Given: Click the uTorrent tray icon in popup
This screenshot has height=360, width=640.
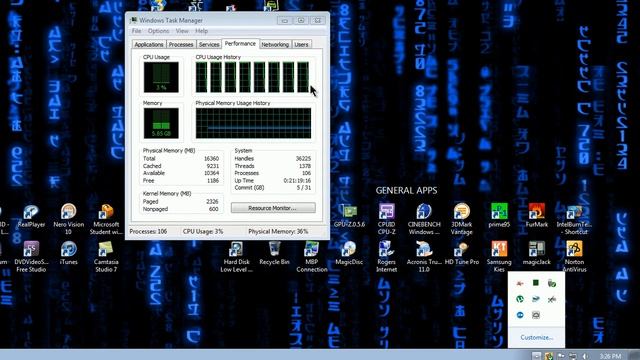Looking at the screenshot, I should [520, 299].
